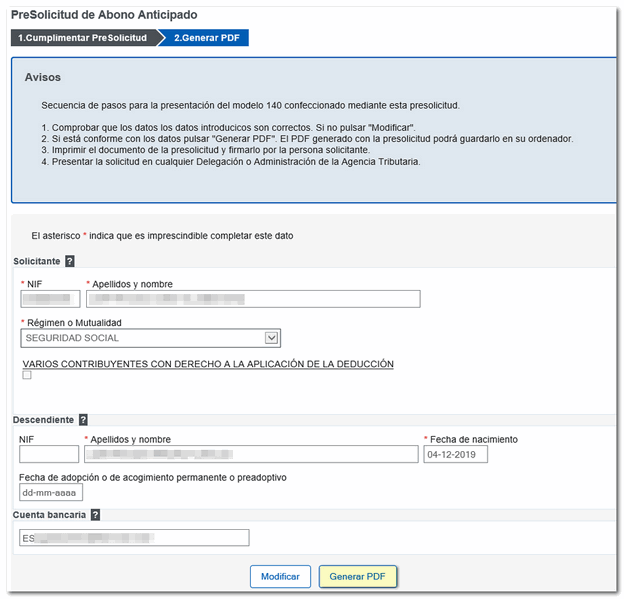Image resolution: width=624 pixels, height=599 pixels.
Task: Click the Fecha de nacimiento date field
Action: 455,454
